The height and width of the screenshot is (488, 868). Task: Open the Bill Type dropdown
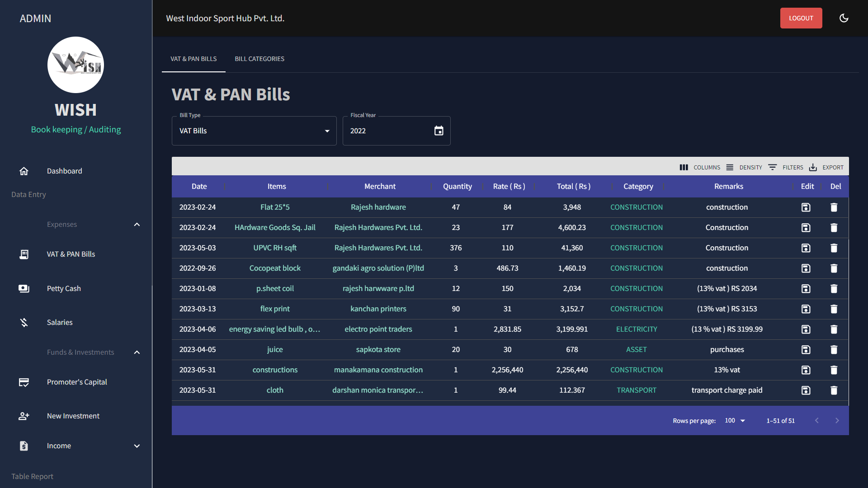254,131
